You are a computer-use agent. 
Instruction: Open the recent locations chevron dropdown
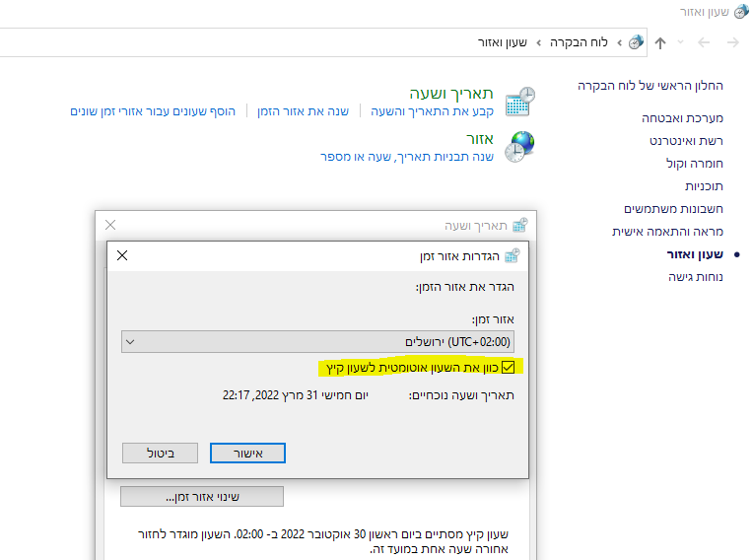point(680,42)
